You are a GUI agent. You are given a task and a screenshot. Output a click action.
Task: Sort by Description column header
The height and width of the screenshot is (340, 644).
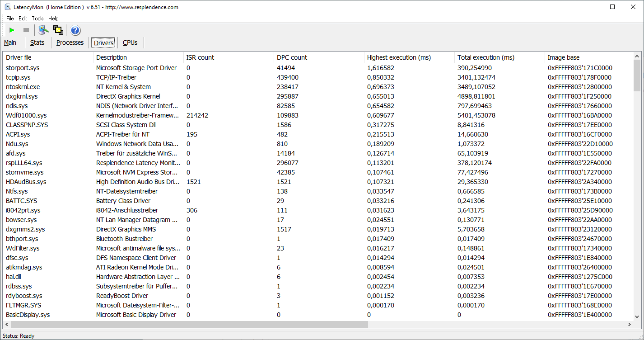(139, 57)
